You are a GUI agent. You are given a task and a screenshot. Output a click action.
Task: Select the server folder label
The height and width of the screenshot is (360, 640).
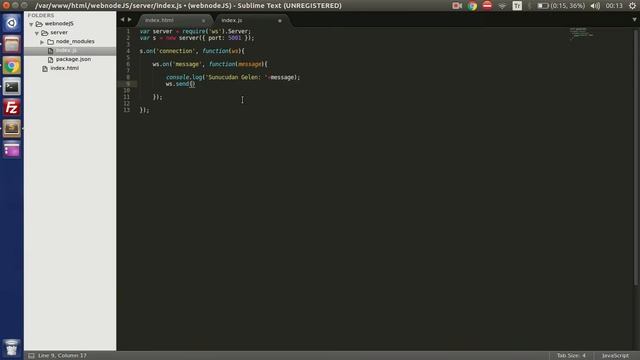coord(59,33)
